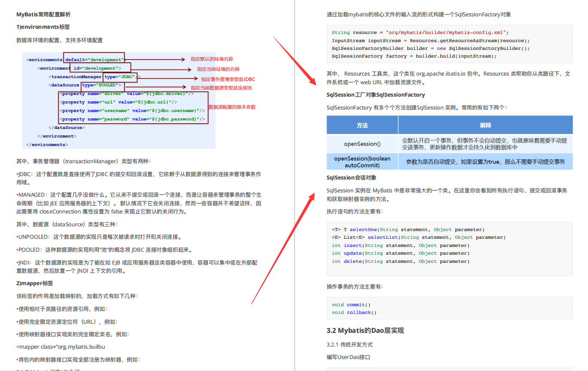588x371 pixels.
Task: Click the line "该标签的作用是加载映射的"
Action: coord(77,296)
